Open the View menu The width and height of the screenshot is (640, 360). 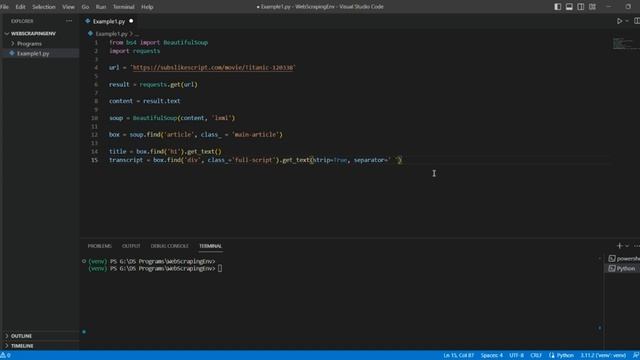click(x=68, y=7)
